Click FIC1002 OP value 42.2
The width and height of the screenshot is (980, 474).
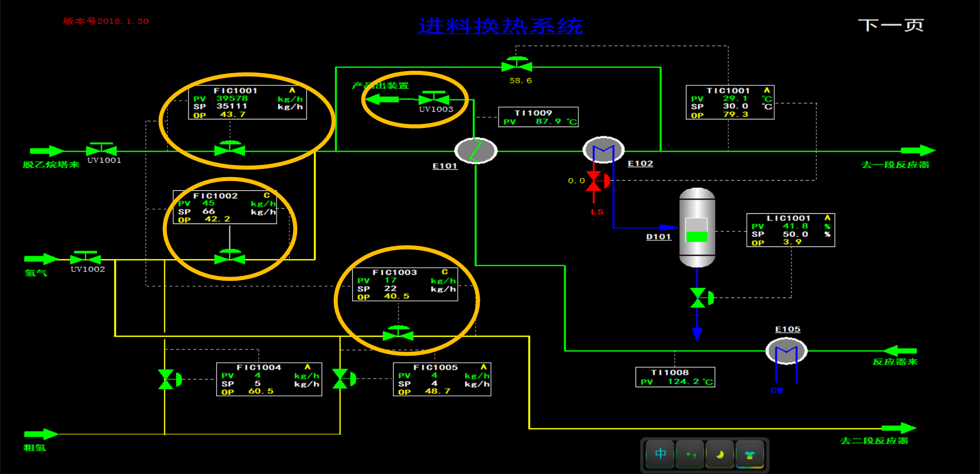pos(217,219)
